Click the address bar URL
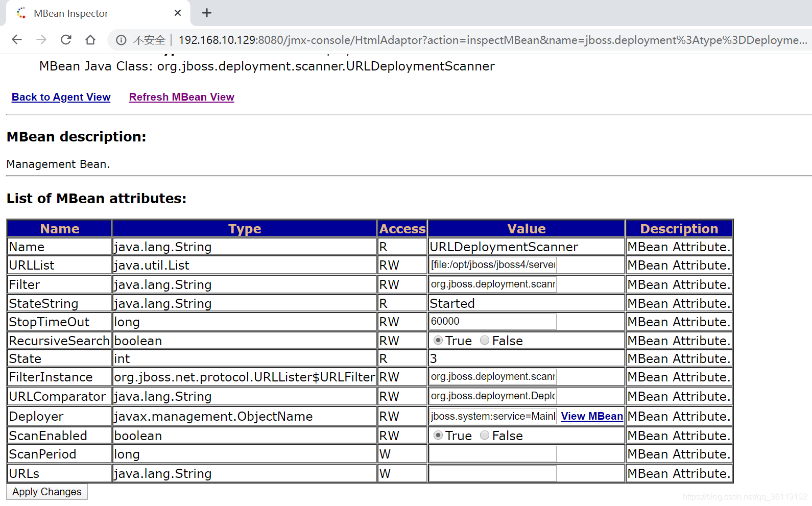Viewport: 812px width, 506px height. pyautogui.click(x=492, y=40)
